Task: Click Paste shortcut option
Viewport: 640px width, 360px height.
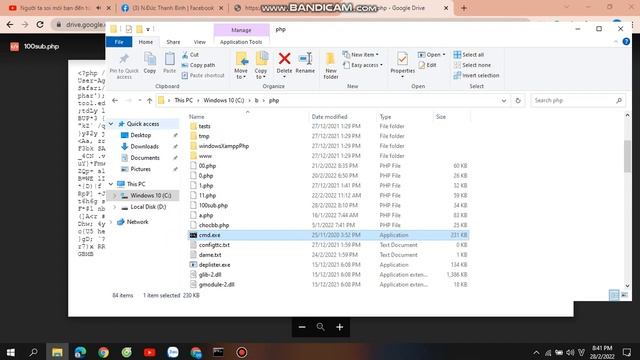Action: (x=203, y=76)
